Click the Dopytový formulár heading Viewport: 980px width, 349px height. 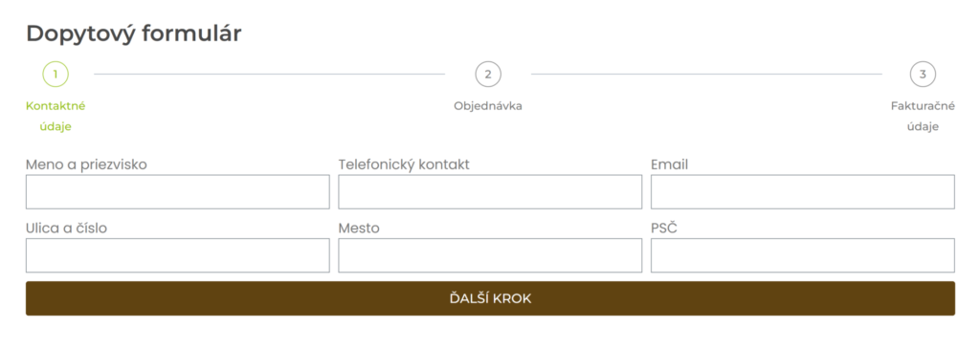134,33
